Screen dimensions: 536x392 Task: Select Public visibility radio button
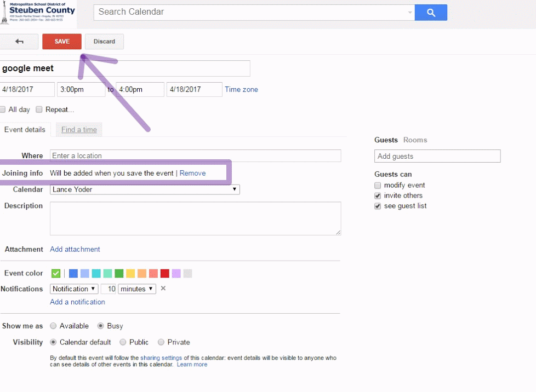click(x=123, y=342)
